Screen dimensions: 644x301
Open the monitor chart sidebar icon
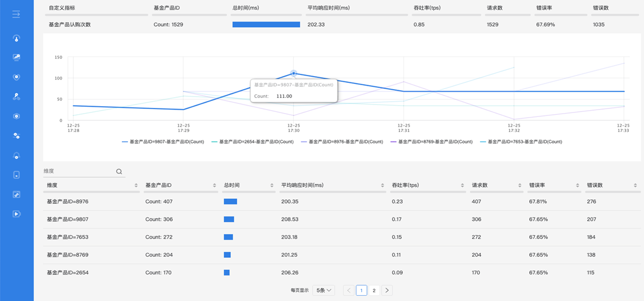(x=16, y=57)
